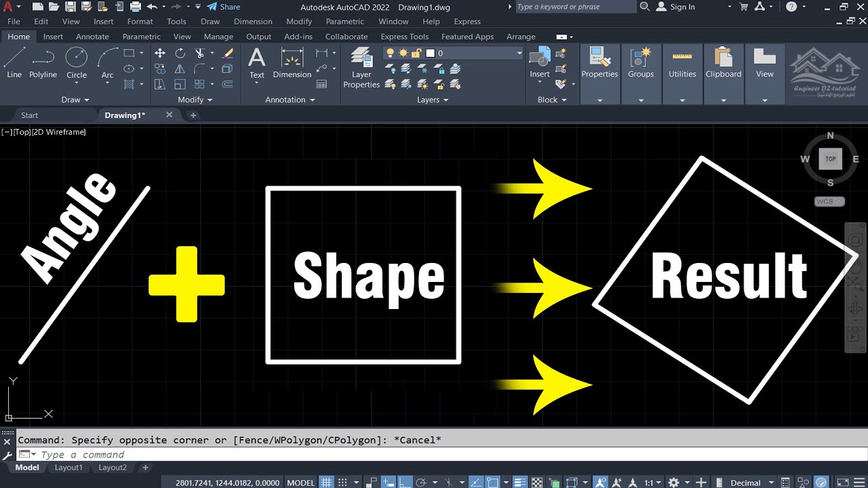Click the layer 0 white color swatch

[430, 53]
